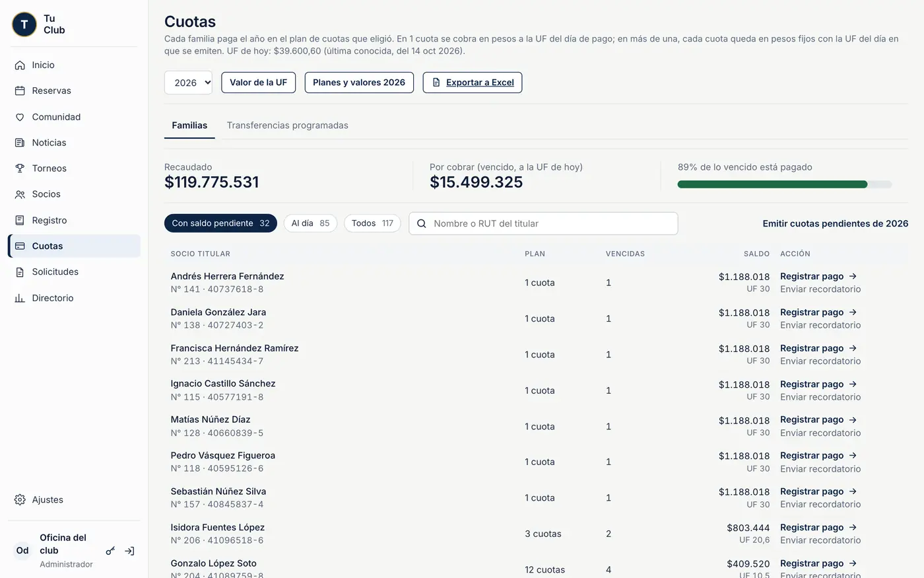The height and width of the screenshot is (578, 924).
Task: Open Planes y valores 2026
Action: coord(359,83)
